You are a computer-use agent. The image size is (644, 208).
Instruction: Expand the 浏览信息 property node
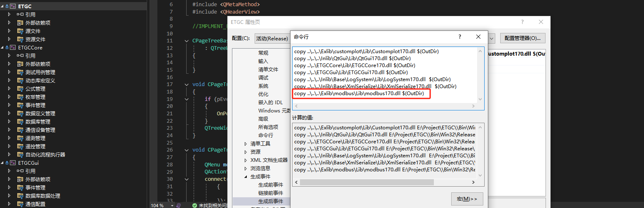tap(246, 168)
